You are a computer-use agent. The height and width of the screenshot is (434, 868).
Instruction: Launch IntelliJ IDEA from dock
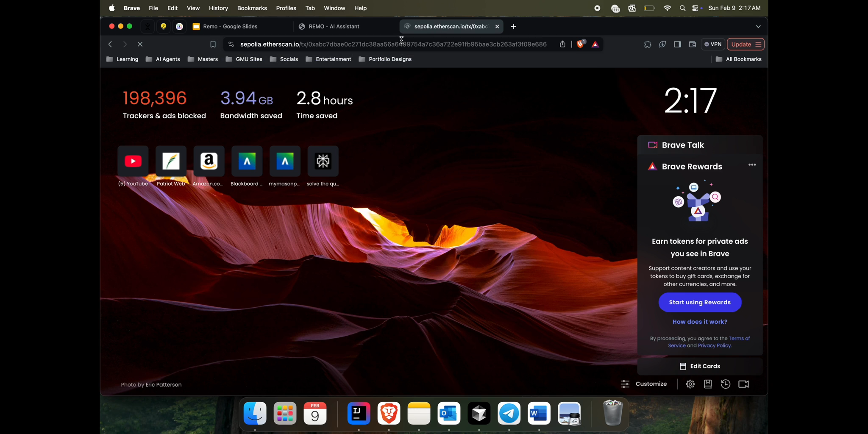click(359, 413)
